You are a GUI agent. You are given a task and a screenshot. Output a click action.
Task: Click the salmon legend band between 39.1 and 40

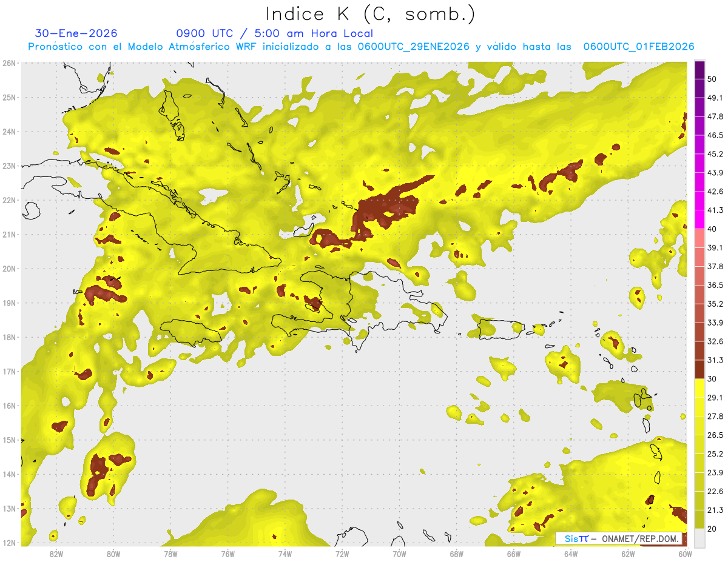[699, 238]
